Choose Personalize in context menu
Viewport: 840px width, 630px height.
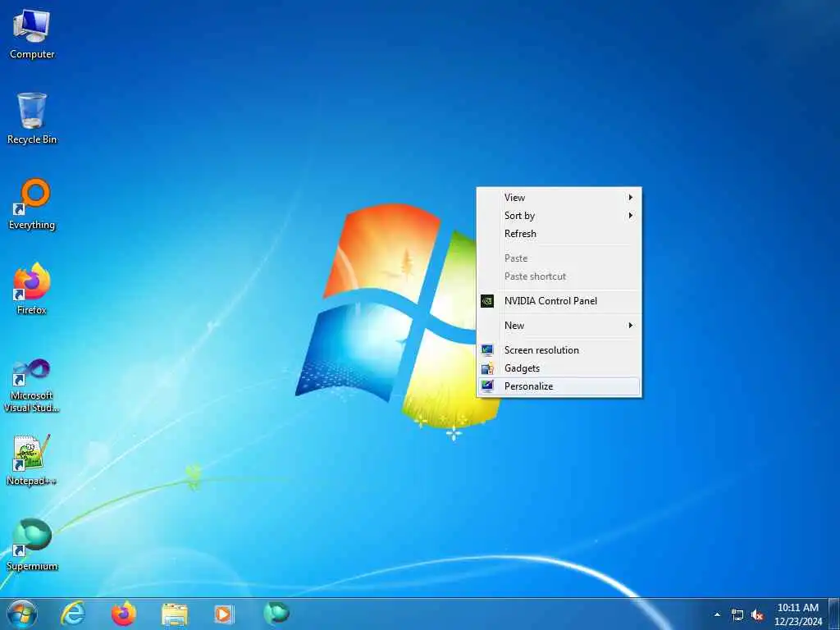[559, 387]
